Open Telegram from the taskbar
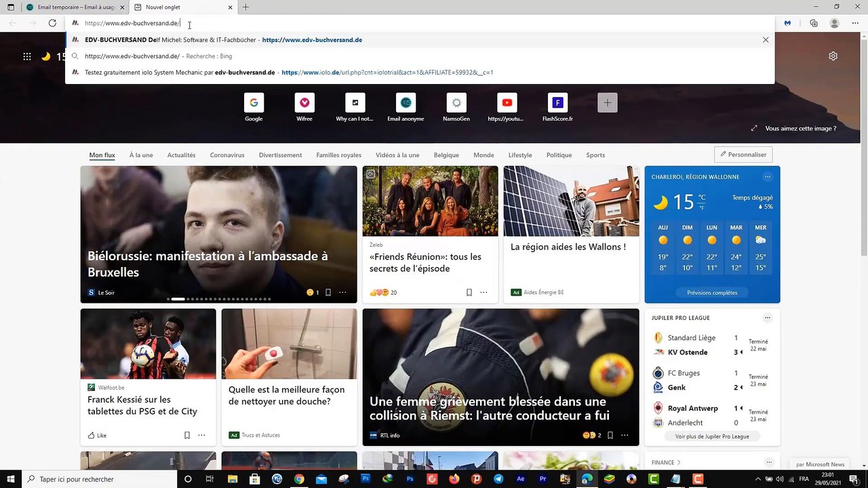868x488 pixels. pos(498,479)
